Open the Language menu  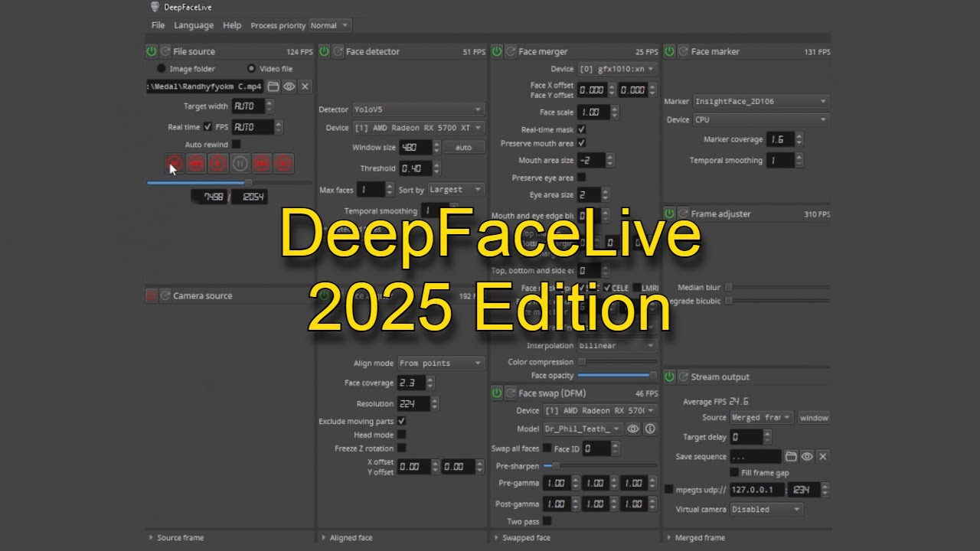click(194, 25)
